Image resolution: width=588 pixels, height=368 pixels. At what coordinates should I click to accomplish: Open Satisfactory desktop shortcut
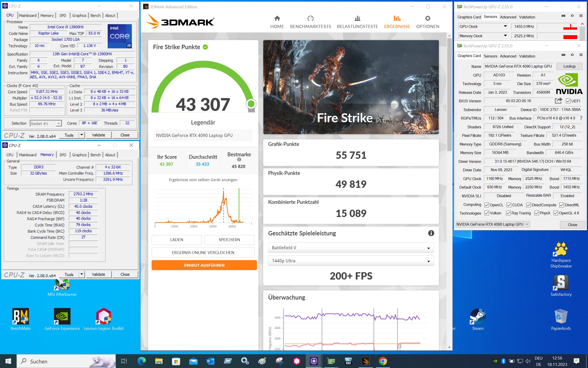point(561,286)
